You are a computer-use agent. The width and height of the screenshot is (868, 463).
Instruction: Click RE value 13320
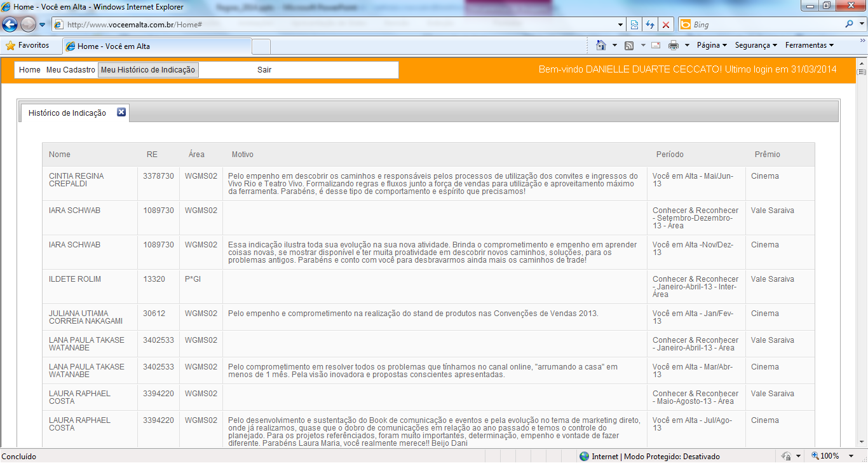(154, 279)
